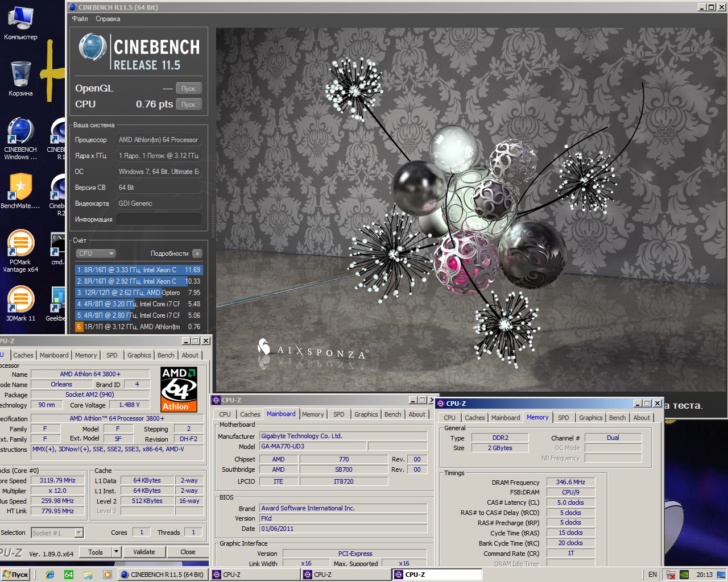Open the Файл menu in Cinebench
The width and height of the screenshot is (728, 582).
(80, 19)
